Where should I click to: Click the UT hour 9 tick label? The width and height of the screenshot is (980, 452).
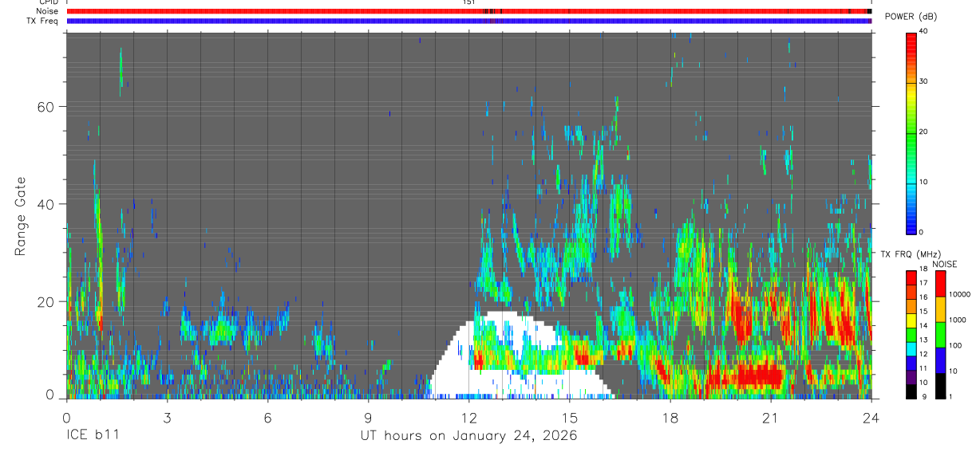[369, 418]
